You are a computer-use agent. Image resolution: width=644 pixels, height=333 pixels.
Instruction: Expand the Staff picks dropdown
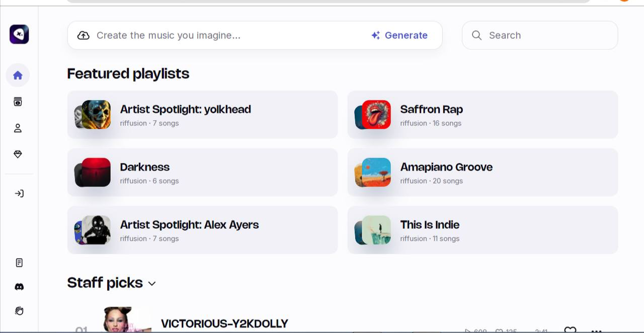tap(152, 284)
